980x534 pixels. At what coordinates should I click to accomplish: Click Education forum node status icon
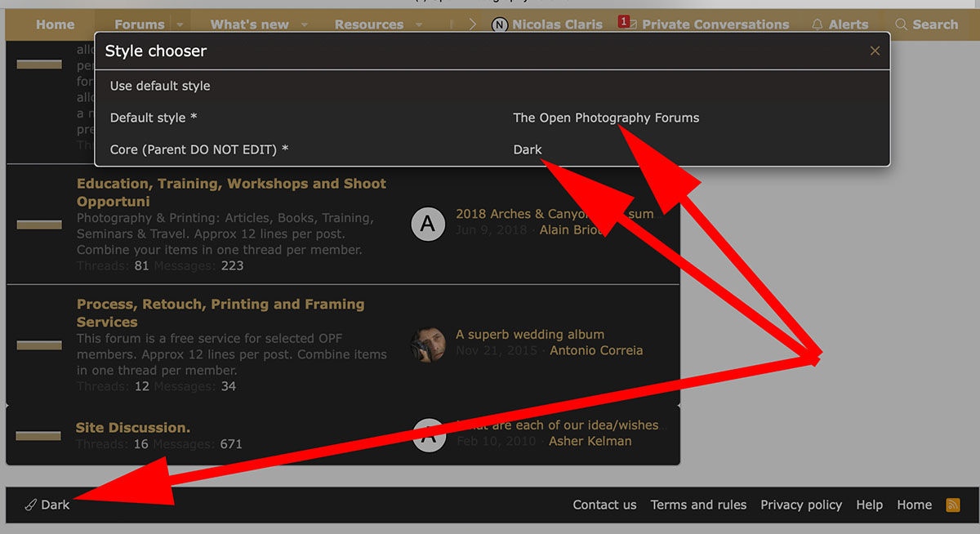39,225
